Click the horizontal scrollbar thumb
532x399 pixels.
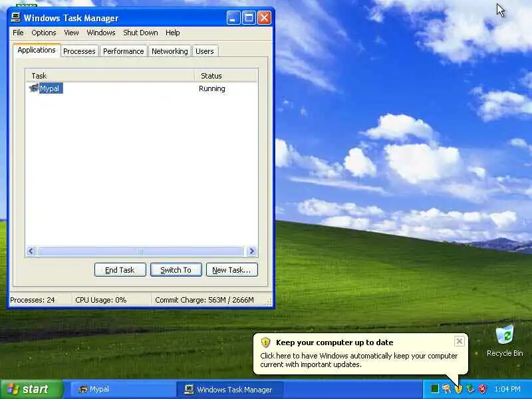pyautogui.click(x=140, y=251)
